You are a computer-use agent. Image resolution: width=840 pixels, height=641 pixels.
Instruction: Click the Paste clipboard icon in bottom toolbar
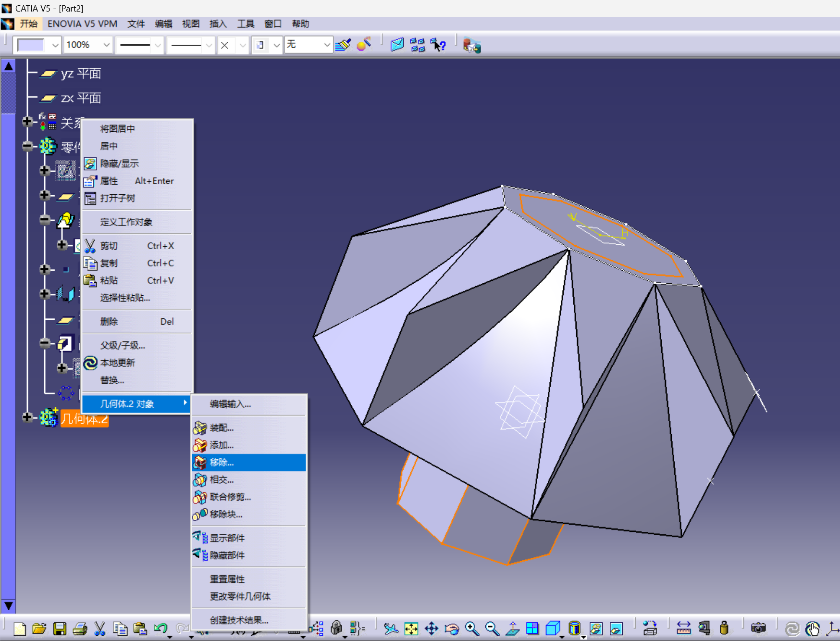coord(140,628)
